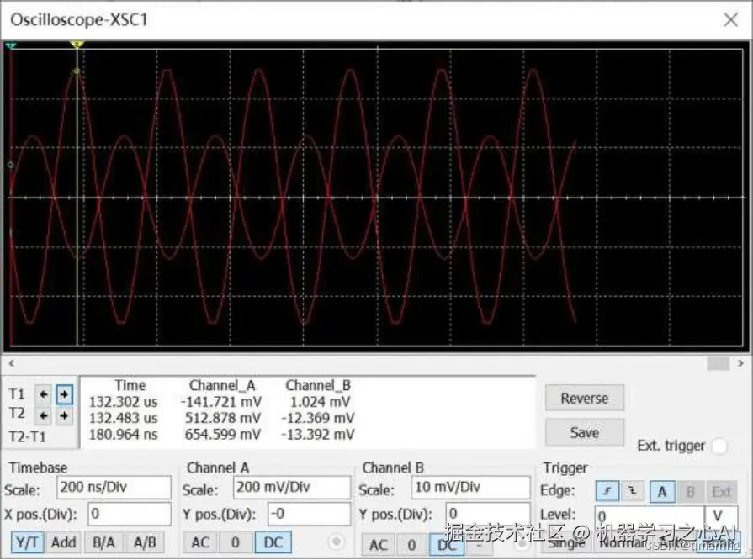This screenshot has height=560, width=753.
Task: Click the Channel_A reading 512.878 mV
Action: [223, 418]
